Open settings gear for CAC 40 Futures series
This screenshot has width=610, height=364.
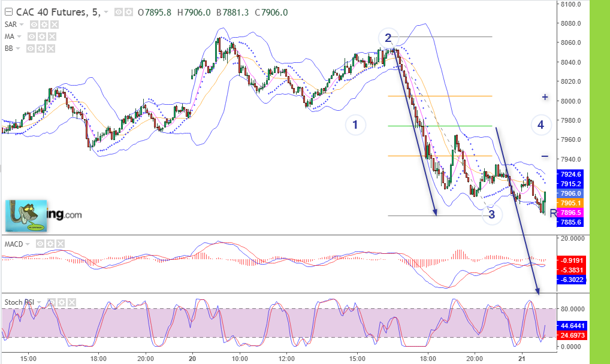pyautogui.click(x=129, y=13)
